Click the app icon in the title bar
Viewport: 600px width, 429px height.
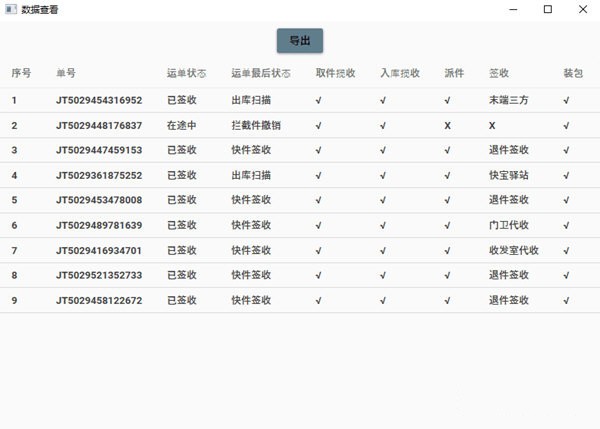11,9
